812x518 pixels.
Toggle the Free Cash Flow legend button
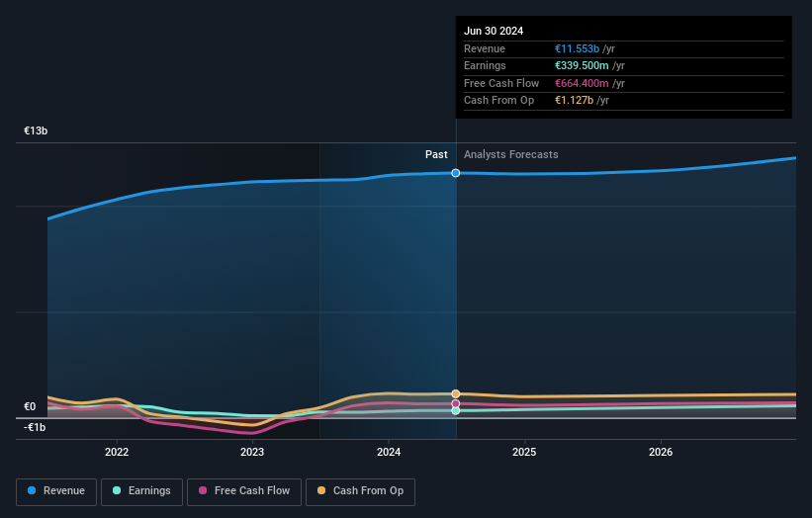244,491
